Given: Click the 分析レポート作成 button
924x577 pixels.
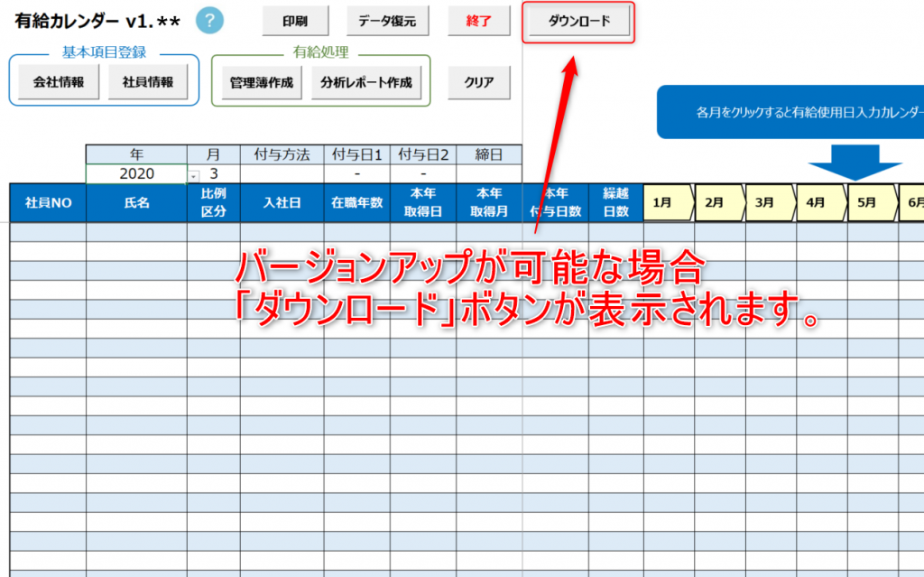Looking at the screenshot, I should (x=366, y=82).
